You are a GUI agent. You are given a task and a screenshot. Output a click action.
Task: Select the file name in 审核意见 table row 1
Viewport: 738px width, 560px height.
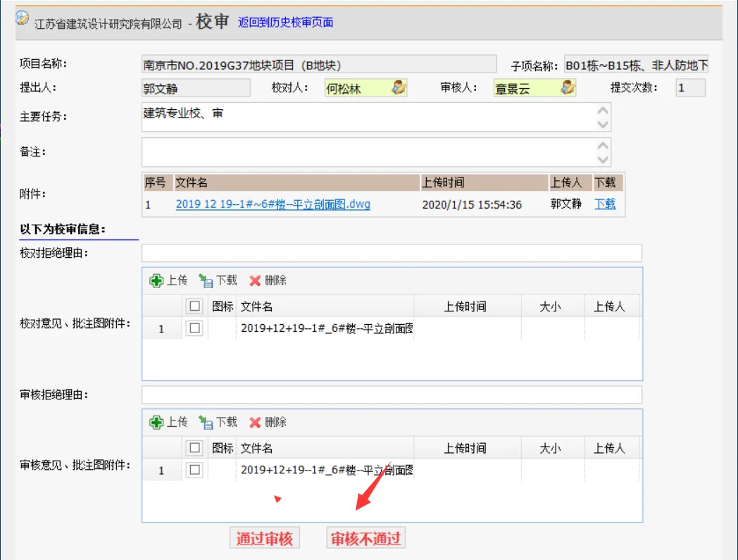pos(327,470)
